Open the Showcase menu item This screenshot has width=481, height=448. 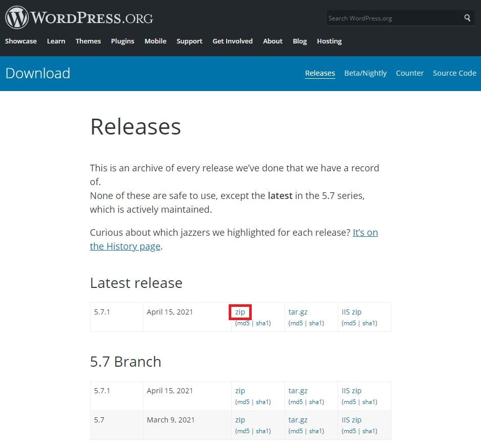21,41
